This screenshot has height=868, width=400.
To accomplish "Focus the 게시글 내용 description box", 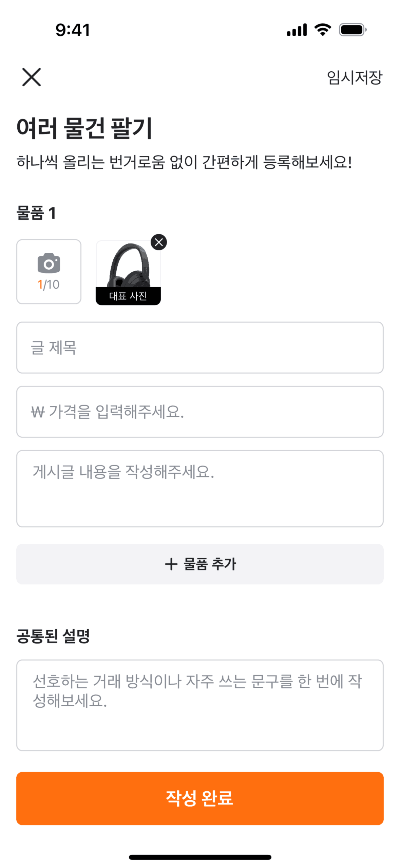I will [x=200, y=488].
